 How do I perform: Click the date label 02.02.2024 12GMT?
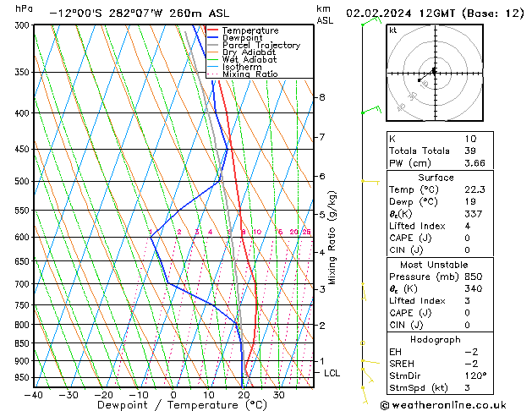point(400,14)
